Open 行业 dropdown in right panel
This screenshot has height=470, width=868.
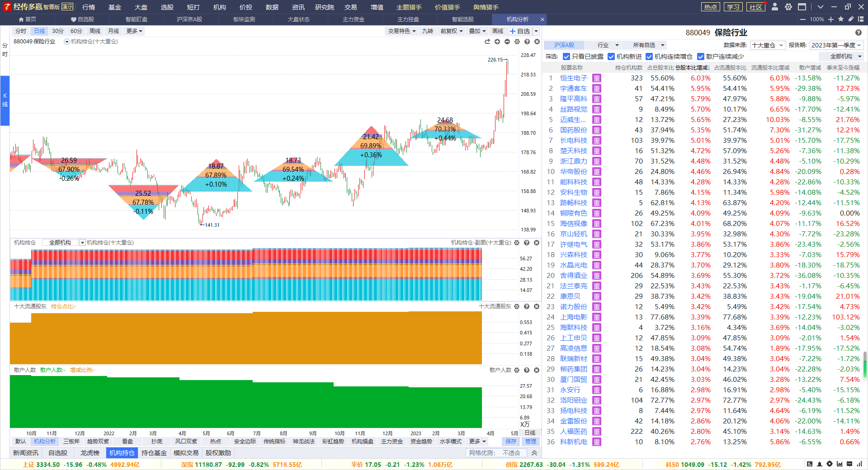pos(603,45)
